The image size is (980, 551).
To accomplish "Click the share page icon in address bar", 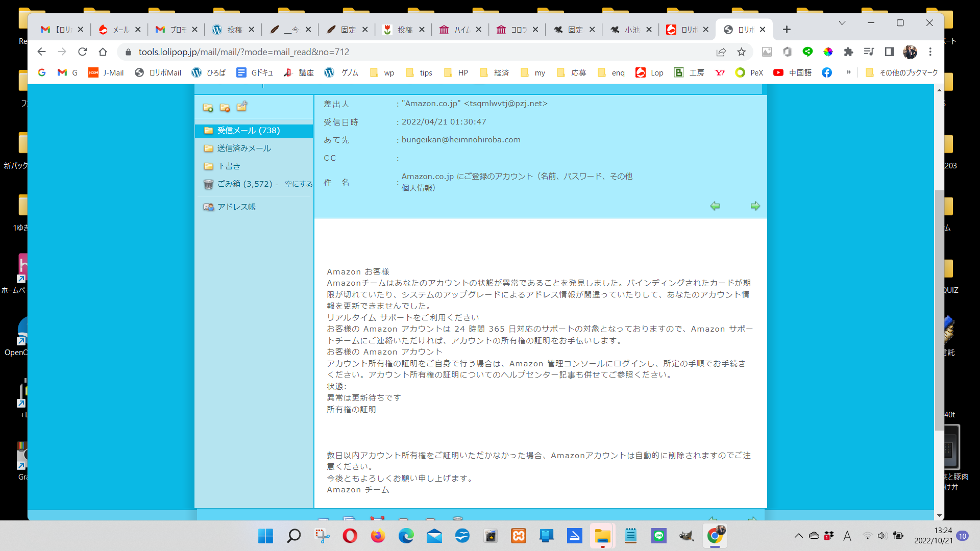I will [721, 52].
